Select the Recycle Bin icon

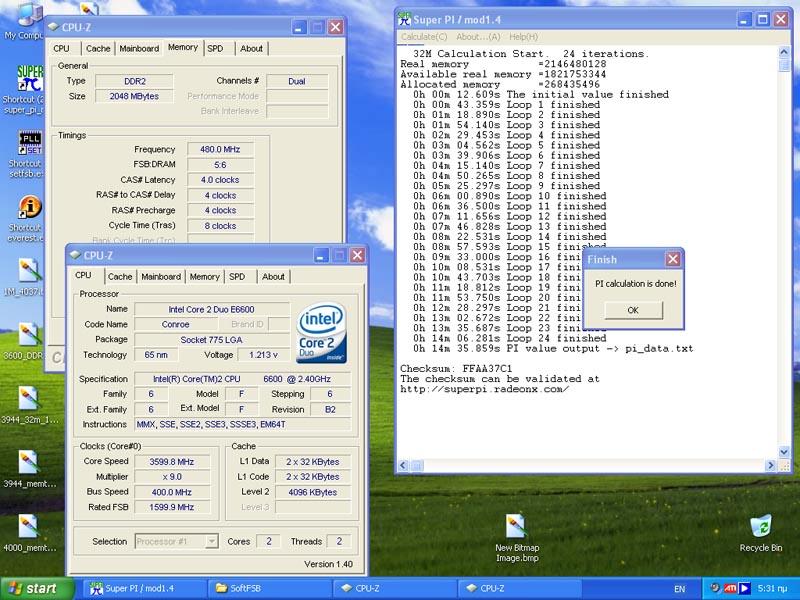click(x=761, y=526)
